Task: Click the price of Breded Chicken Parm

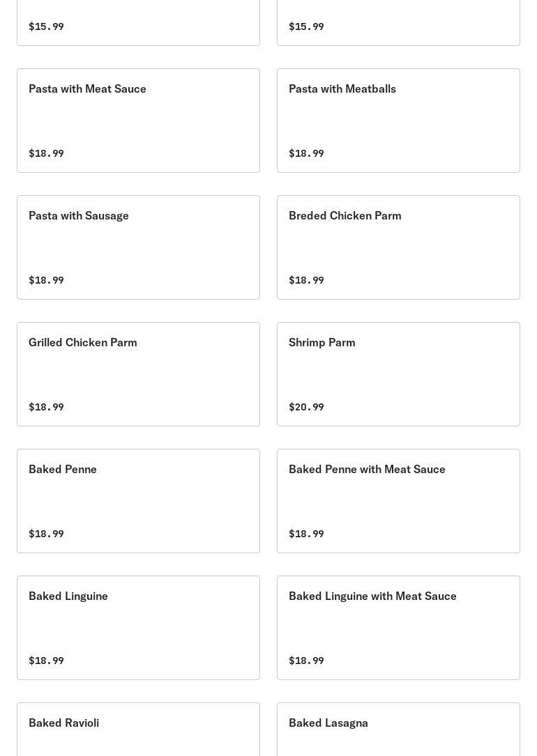Action: point(306,280)
